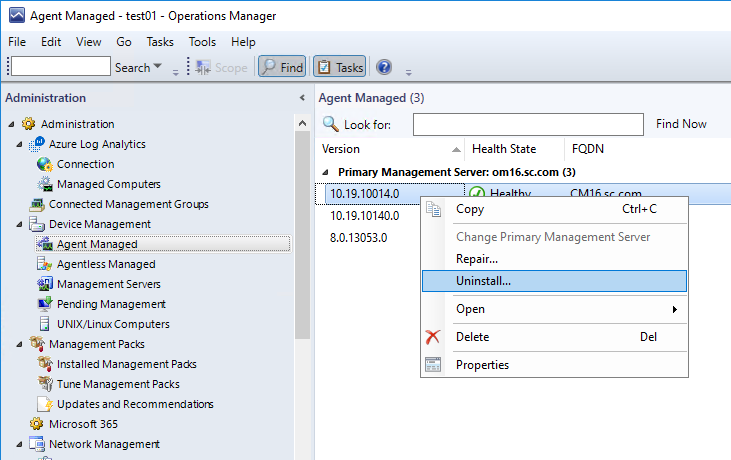
Task: Collapse the Management Packs node
Action: coord(19,344)
